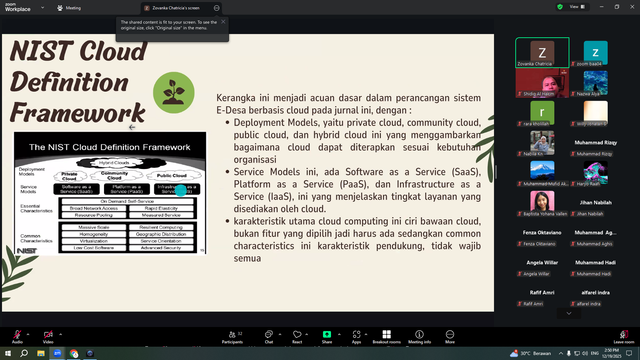Click the microphone icon in system tray
Viewport: 640px width, 360px height.
pos(569,353)
